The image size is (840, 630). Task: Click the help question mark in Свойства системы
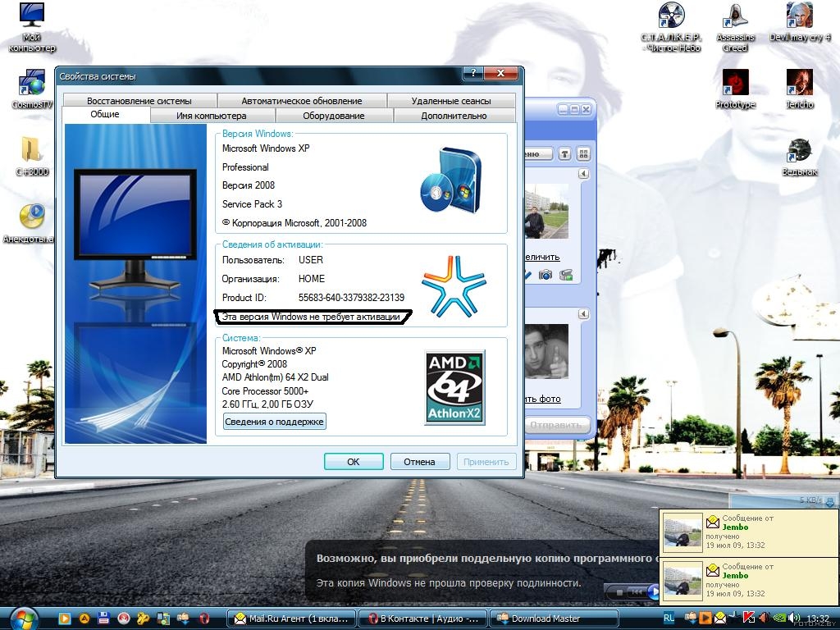click(x=473, y=73)
